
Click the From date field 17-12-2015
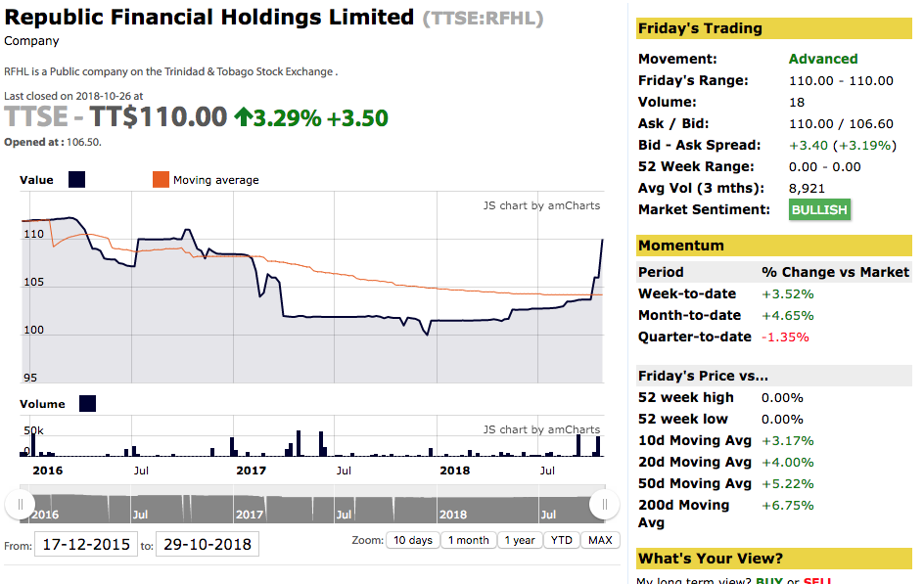(86, 545)
